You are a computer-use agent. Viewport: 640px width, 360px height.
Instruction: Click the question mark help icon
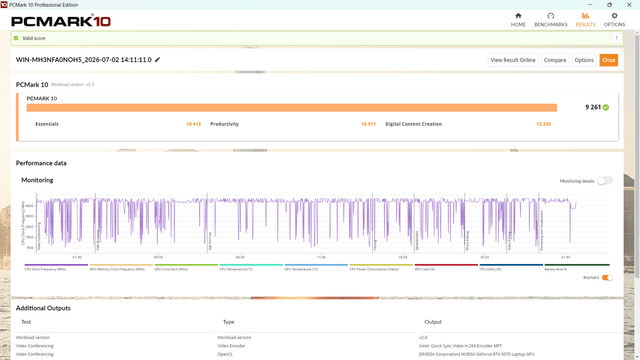(x=616, y=38)
